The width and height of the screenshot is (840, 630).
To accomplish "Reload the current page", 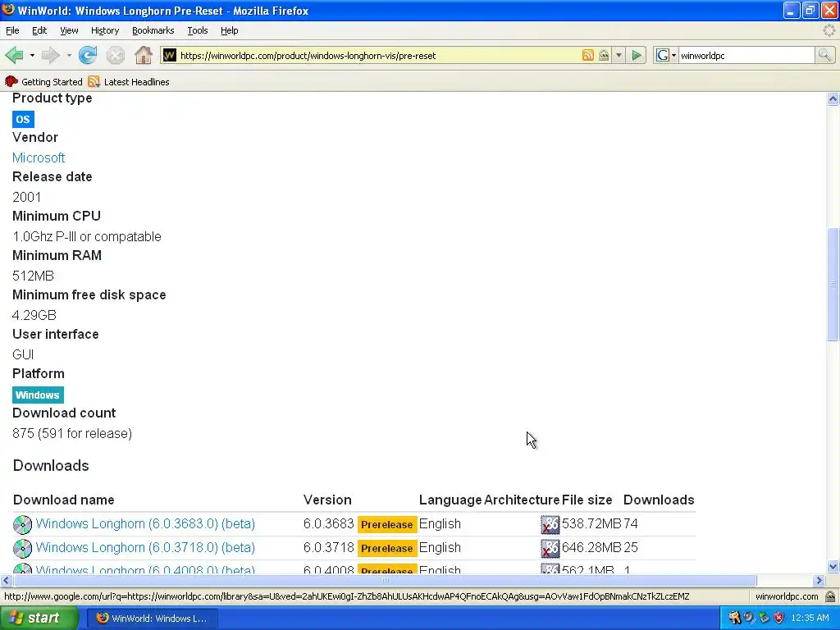I will click(x=88, y=55).
